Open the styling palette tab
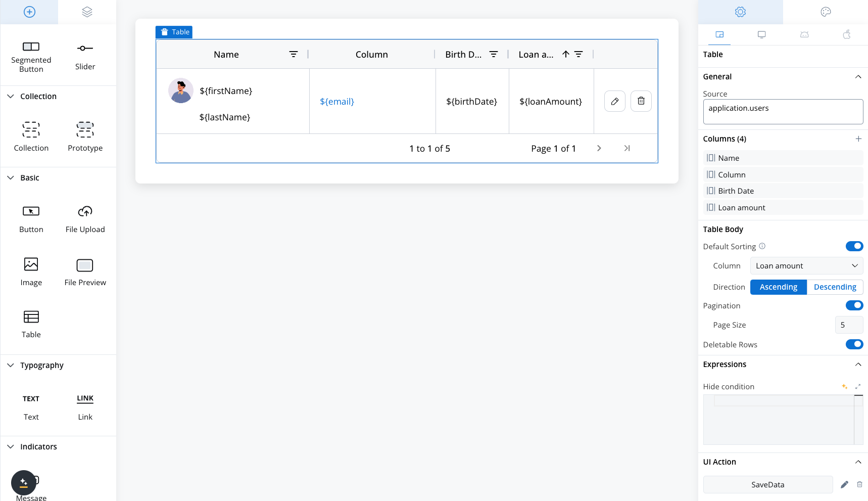The width and height of the screenshot is (868, 501). point(826,12)
